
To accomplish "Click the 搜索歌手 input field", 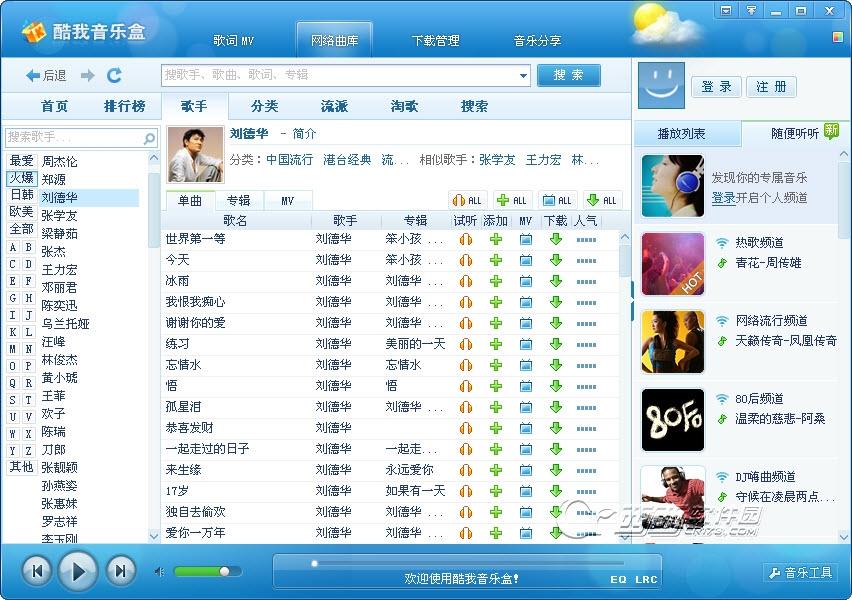I will [x=74, y=138].
